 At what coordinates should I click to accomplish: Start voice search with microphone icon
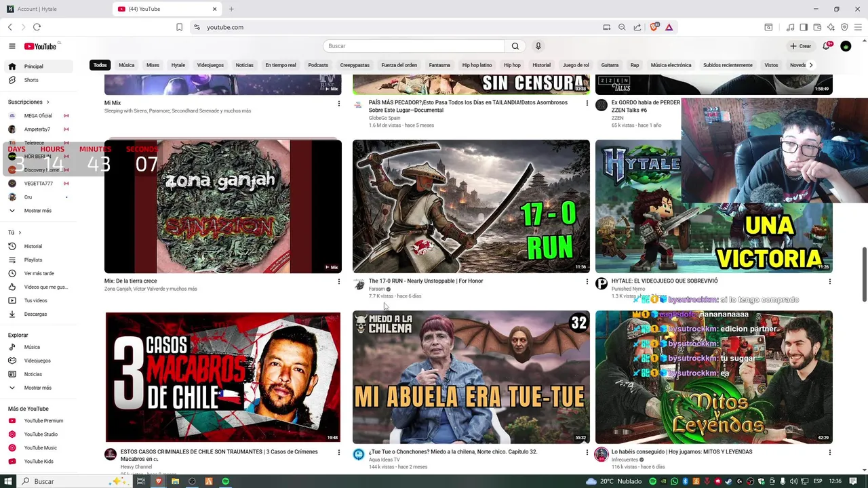click(x=538, y=46)
